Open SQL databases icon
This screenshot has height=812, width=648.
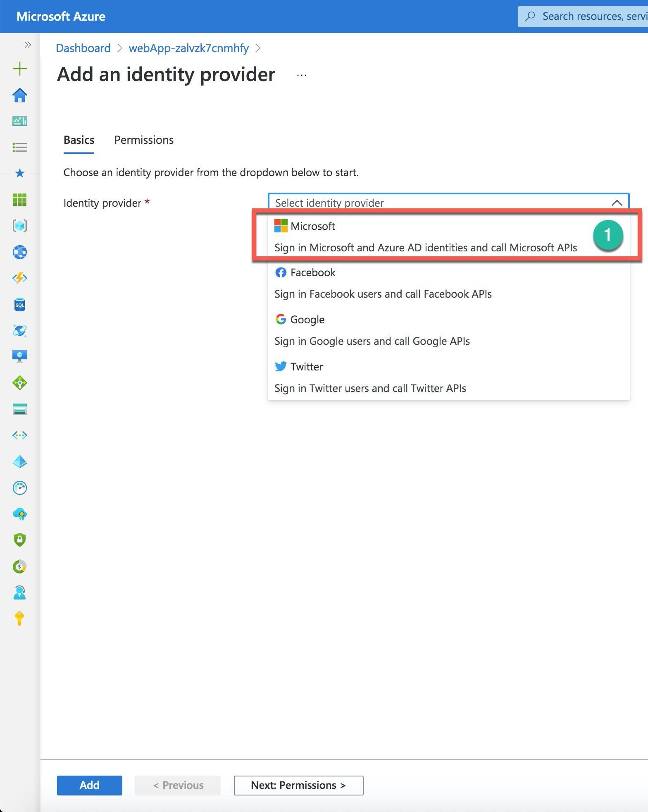tap(20, 305)
